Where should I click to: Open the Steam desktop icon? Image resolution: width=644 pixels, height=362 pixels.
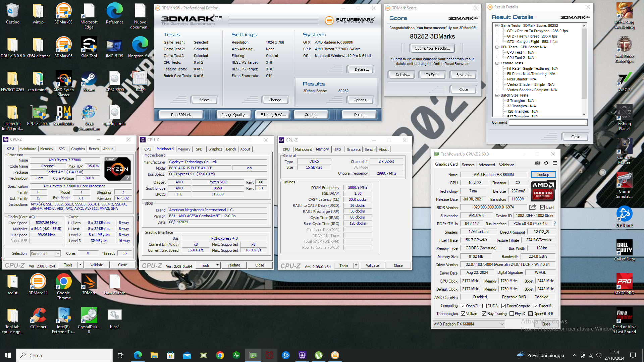coord(89,81)
